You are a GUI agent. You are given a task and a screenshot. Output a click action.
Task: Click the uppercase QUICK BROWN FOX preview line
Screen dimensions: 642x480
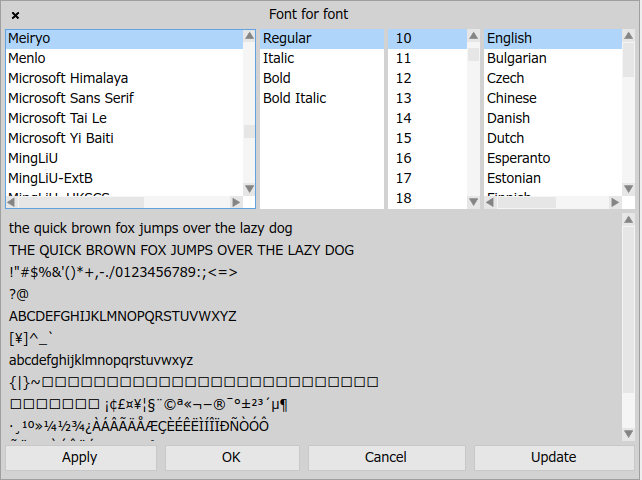pos(181,250)
